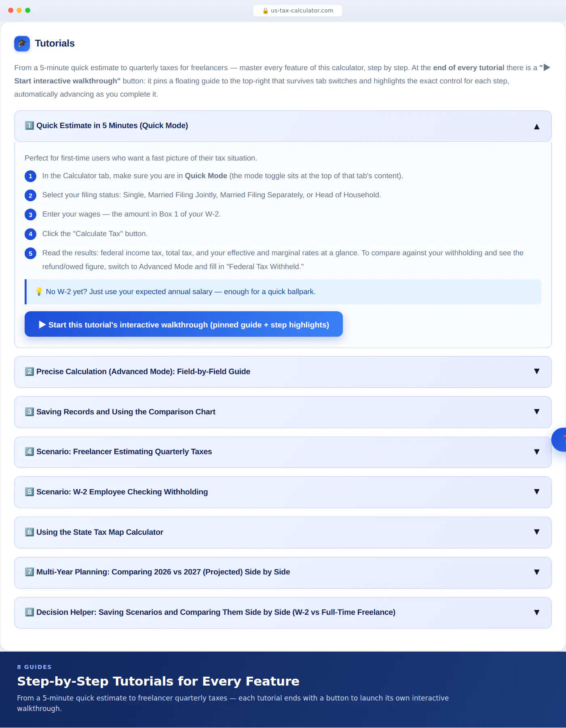Click the number 2 badge of Precise Calculation tutorial

[29, 371]
